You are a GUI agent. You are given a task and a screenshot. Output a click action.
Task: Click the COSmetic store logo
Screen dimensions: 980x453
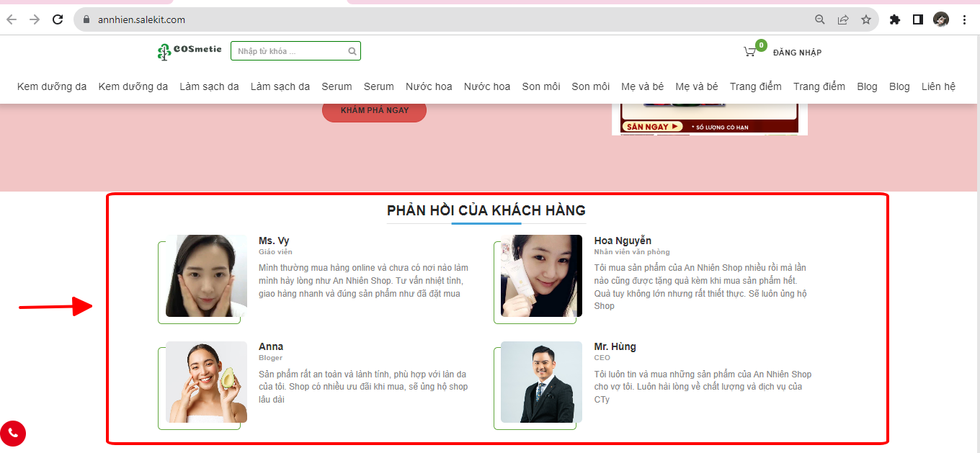tap(190, 51)
